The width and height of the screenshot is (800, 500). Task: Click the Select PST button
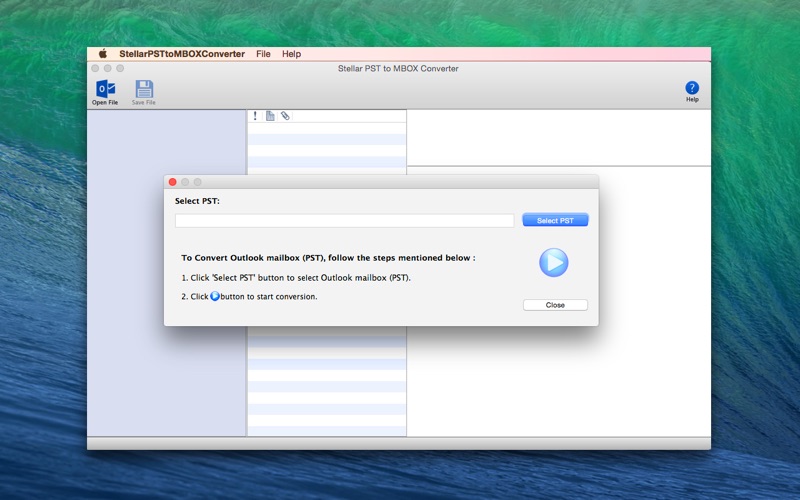555,220
